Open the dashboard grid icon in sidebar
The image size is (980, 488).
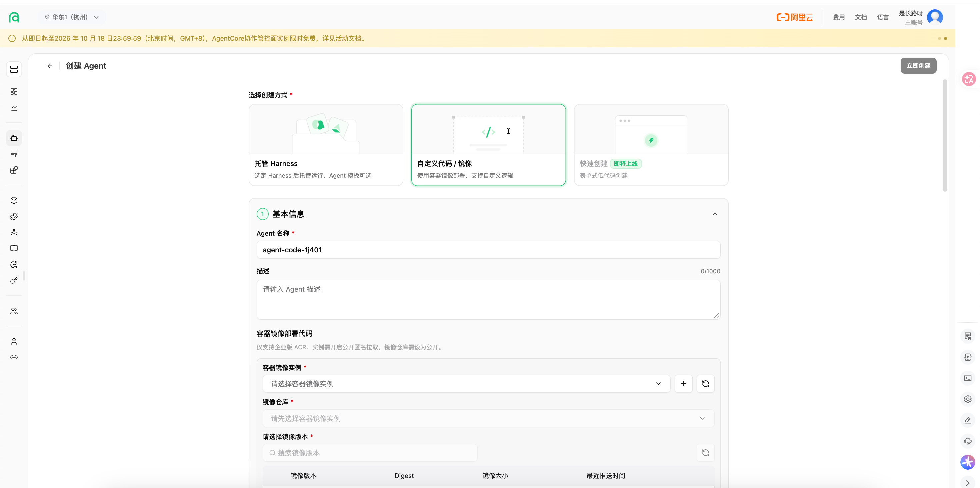pyautogui.click(x=14, y=91)
